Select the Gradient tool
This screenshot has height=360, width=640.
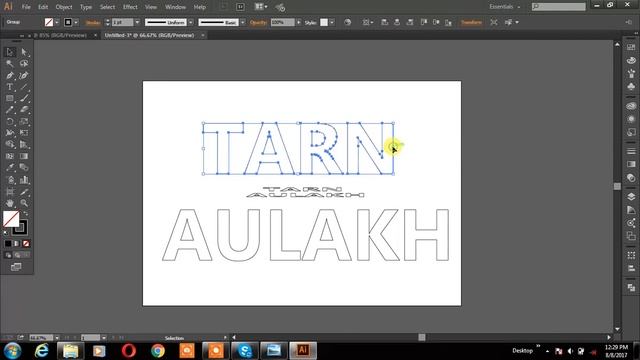point(24,156)
